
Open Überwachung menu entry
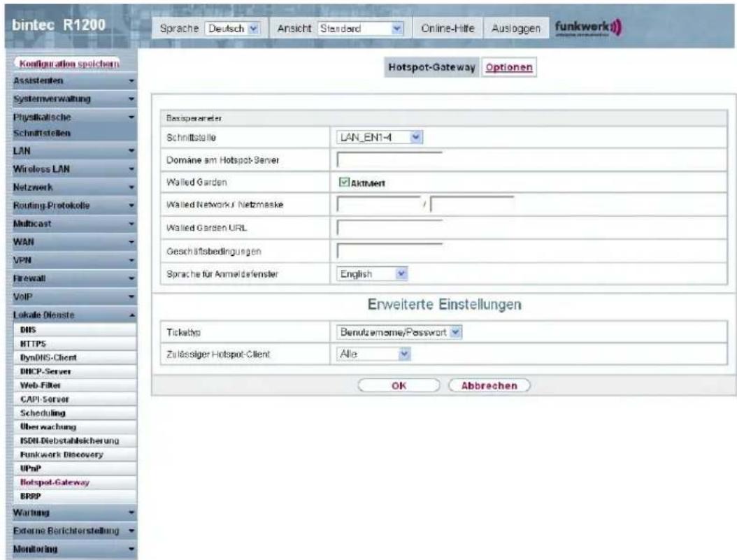pyautogui.click(x=76, y=427)
